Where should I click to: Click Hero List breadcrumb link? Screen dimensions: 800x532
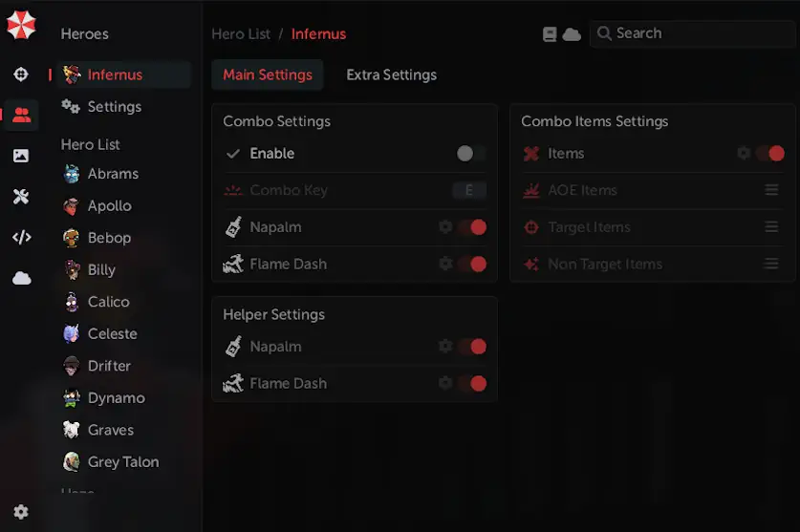coord(241,34)
